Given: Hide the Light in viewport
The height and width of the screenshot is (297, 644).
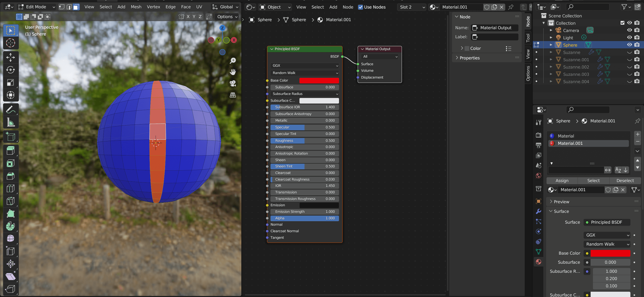Looking at the screenshot, I should [x=630, y=38].
